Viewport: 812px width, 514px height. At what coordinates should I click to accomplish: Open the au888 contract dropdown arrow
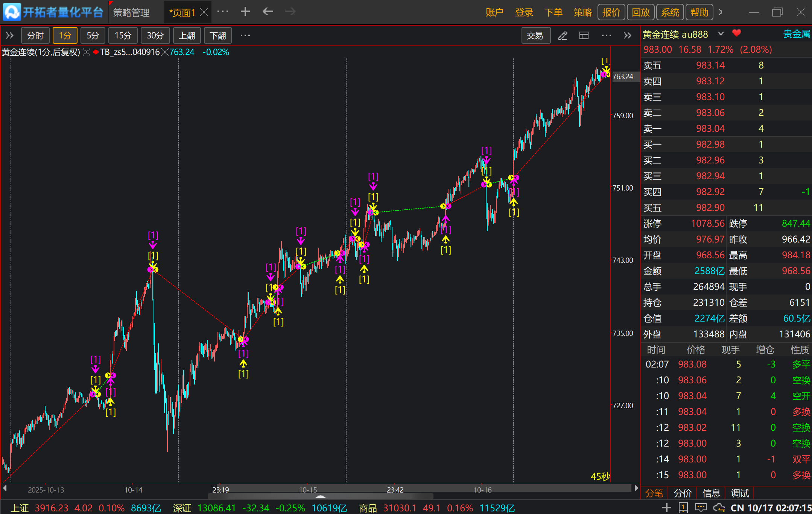tap(721, 34)
